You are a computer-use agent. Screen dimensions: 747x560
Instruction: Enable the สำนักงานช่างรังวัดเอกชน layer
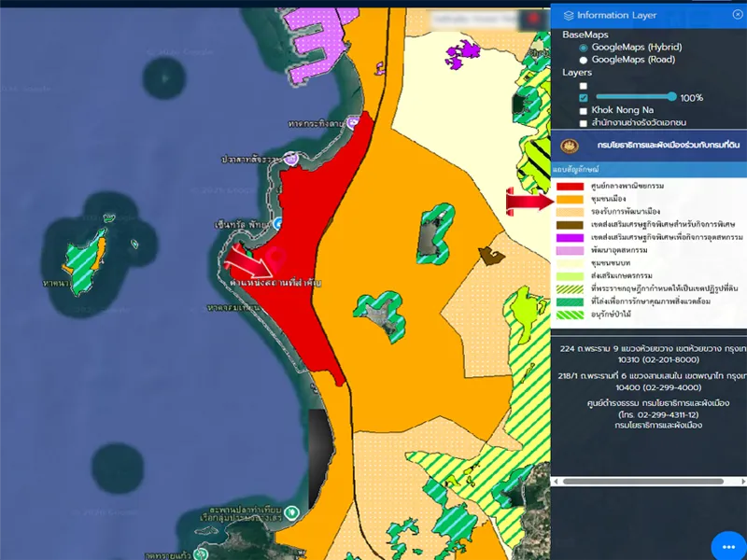tap(584, 123)
